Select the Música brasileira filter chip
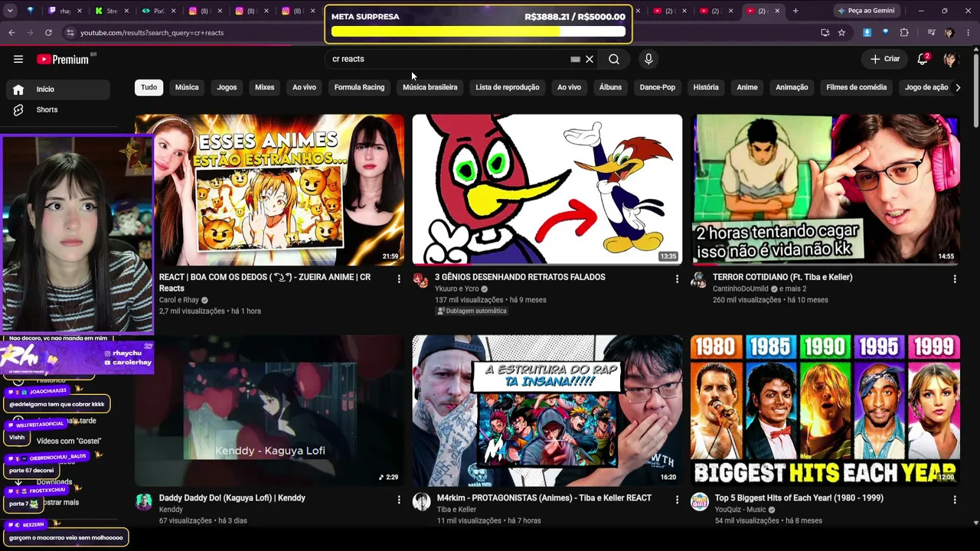 (430, 87)
